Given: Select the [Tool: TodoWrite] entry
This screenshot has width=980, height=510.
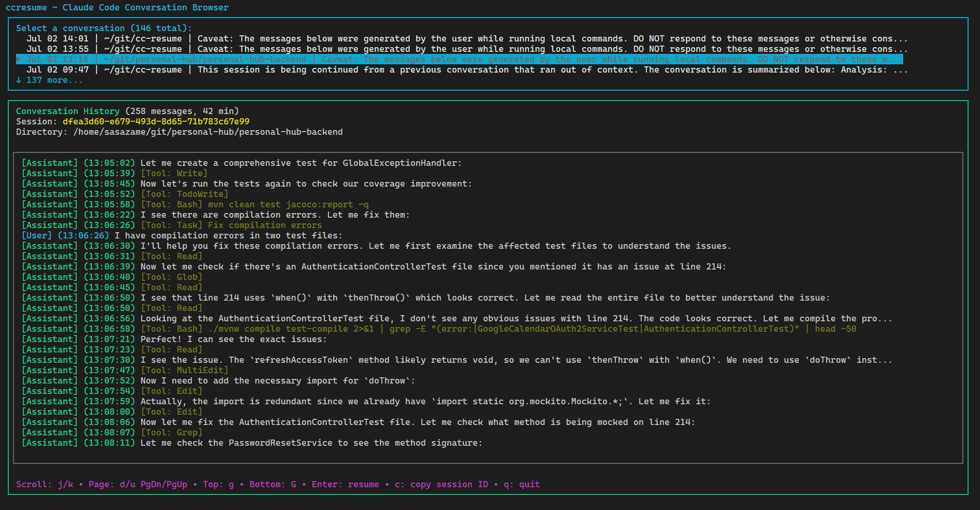Looking at the screenshot, I should point(184,193).
